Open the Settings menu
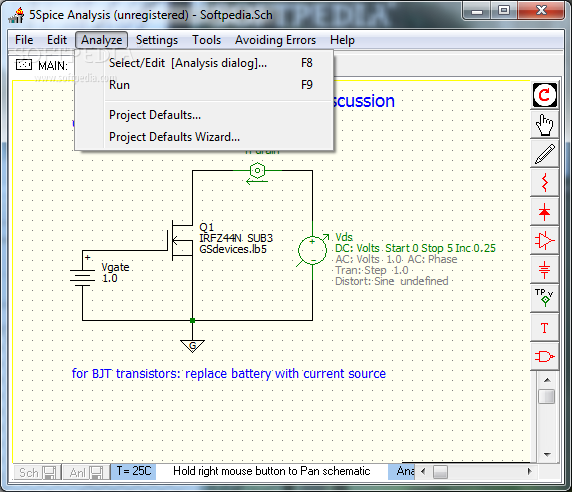The width and height of the screenshot is (572, 492). tap(157, 40)
